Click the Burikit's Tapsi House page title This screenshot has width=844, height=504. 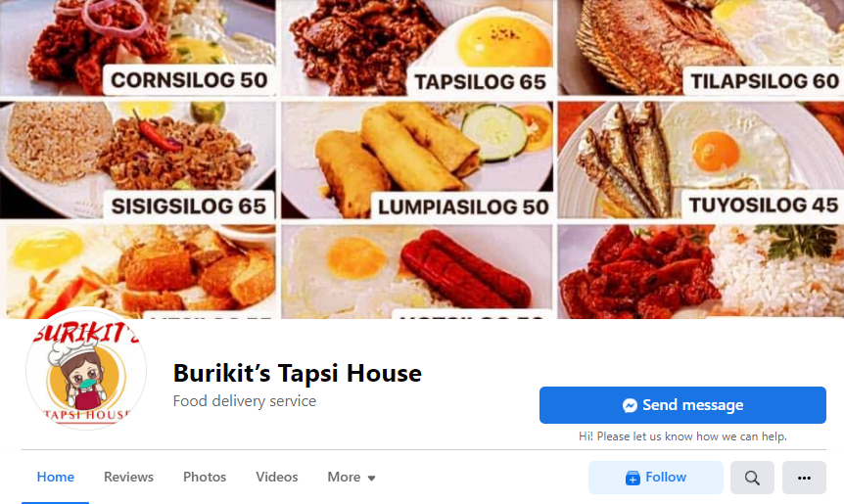pos(297,373)
